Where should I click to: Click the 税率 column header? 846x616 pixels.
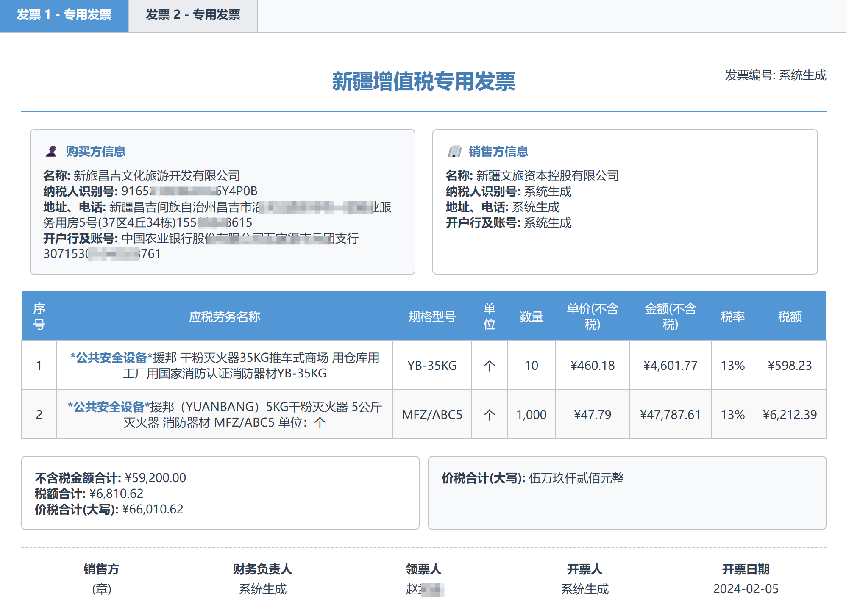pos(732,316)
